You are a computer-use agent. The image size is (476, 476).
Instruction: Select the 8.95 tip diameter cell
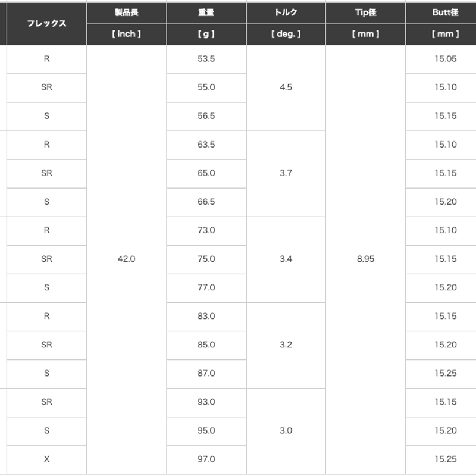(x=365, y=259)
